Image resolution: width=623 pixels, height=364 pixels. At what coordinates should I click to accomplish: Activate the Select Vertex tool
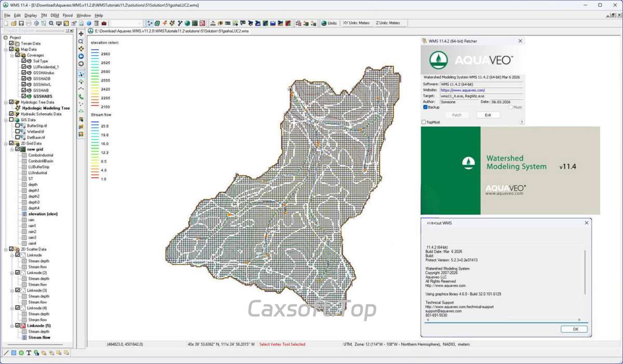click(81, 75)
